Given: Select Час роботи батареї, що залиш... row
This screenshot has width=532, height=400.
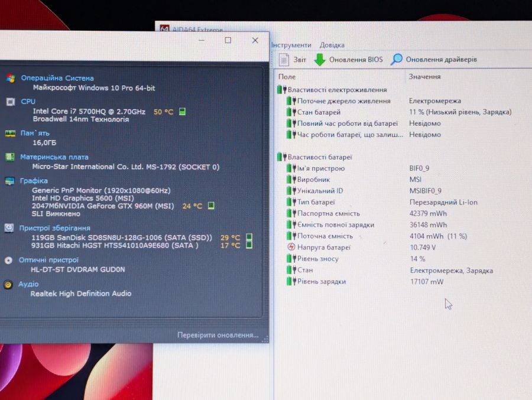Looking at the screenshot, I should [x=363, y=134].
